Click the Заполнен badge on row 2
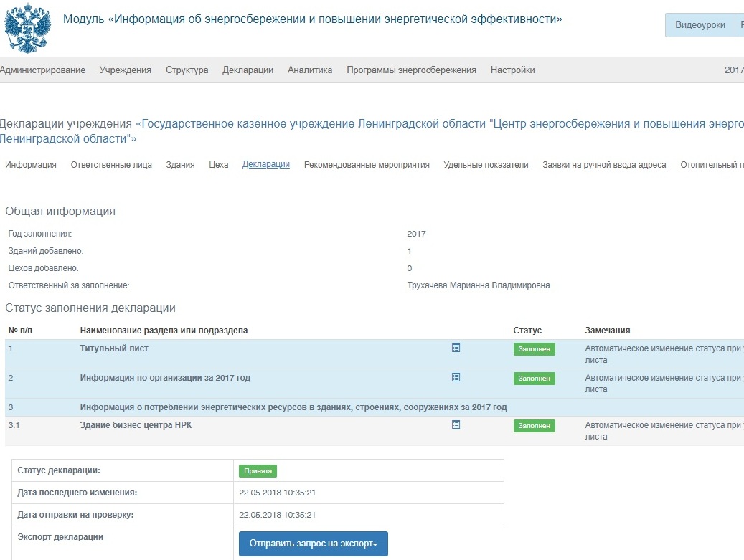The height and width of the screenshot is (560, 744). (534, 379)
